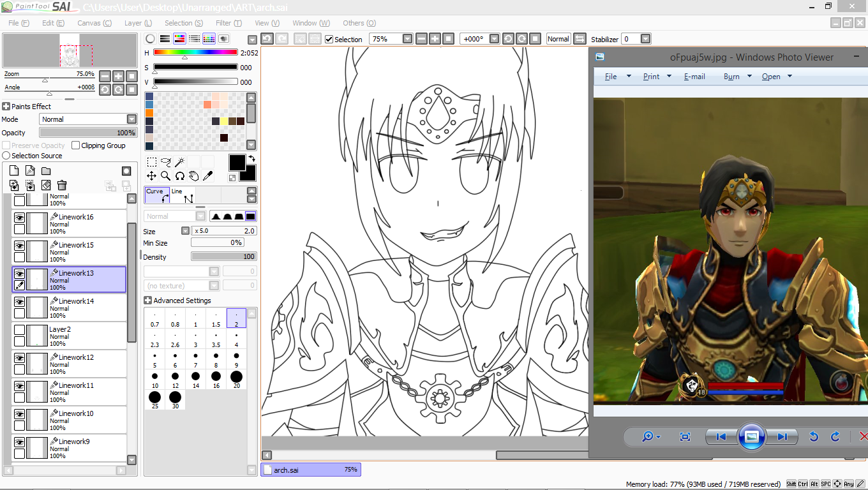Click E-mail in Photo Viewer
868x490 pixels.
coord(694,77)
